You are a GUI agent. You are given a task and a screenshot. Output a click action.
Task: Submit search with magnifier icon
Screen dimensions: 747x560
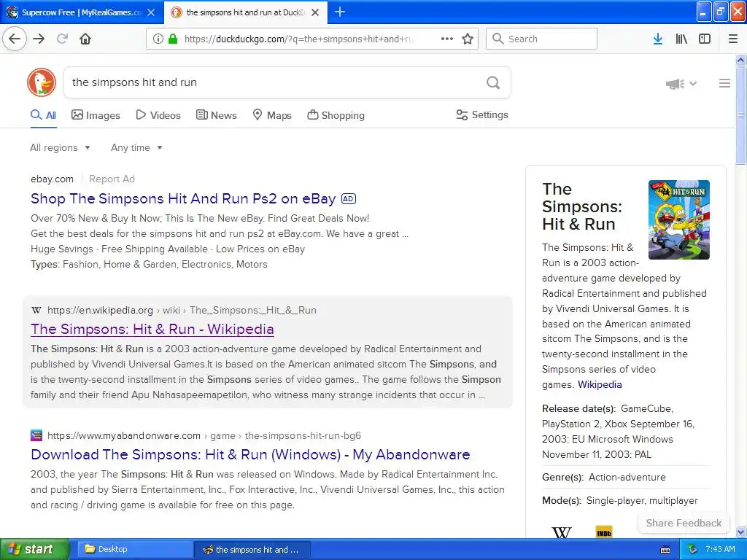click(493, 82)
